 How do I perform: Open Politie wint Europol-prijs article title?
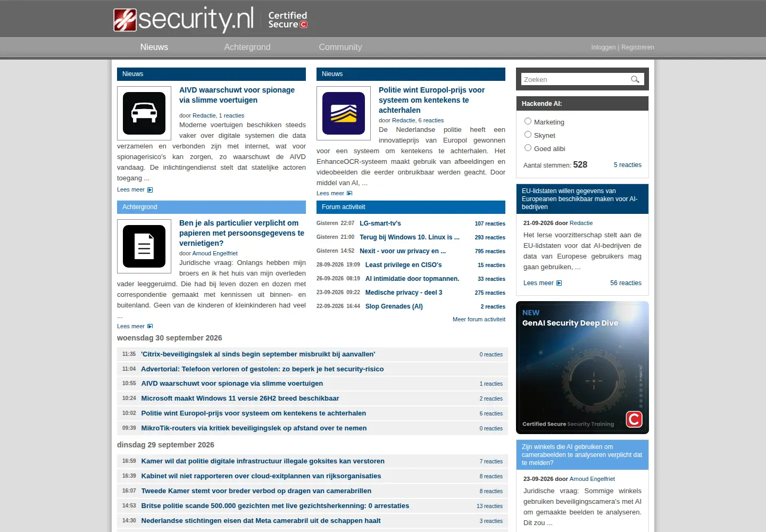pos(431,100)
